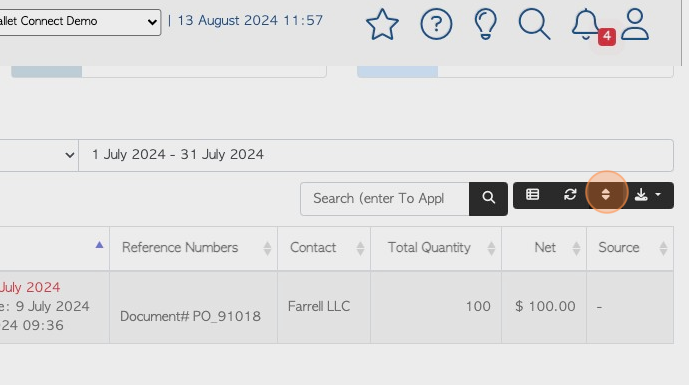Image resolution: width=689 pixels, height=385 pixels.
Task: Open the user profile icon
Action: click(635, 25)
